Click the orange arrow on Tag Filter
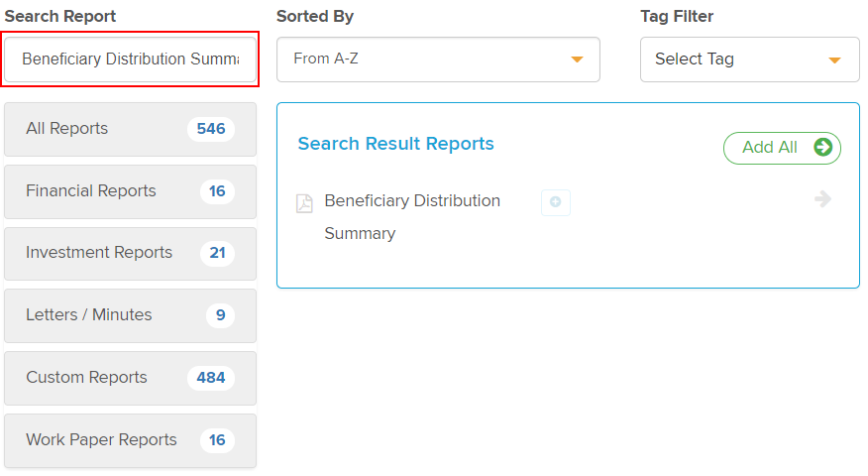Viewport: 868px width, 476px height. click(834, 59)
